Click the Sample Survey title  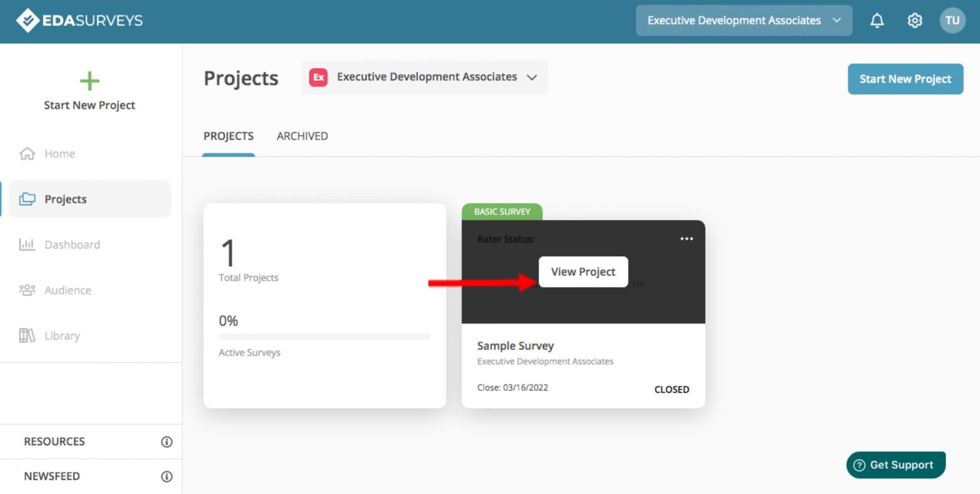click(515, 346)
